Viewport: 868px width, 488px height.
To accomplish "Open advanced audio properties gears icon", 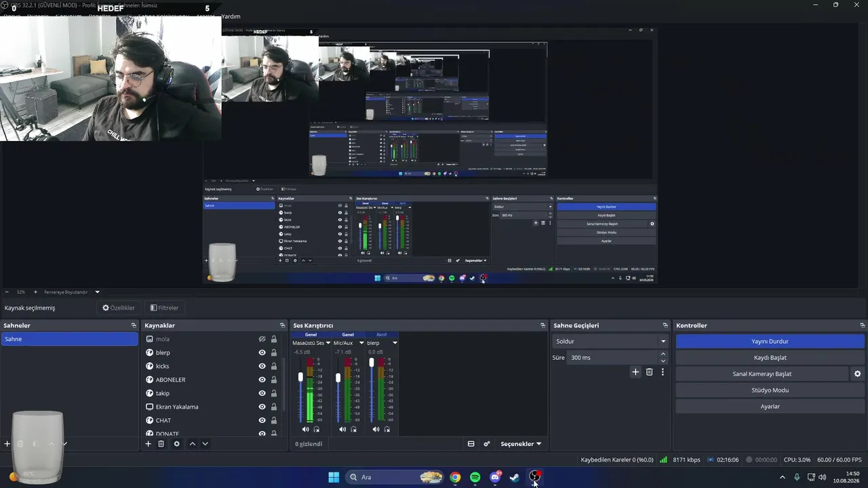I will coord(487,444).
